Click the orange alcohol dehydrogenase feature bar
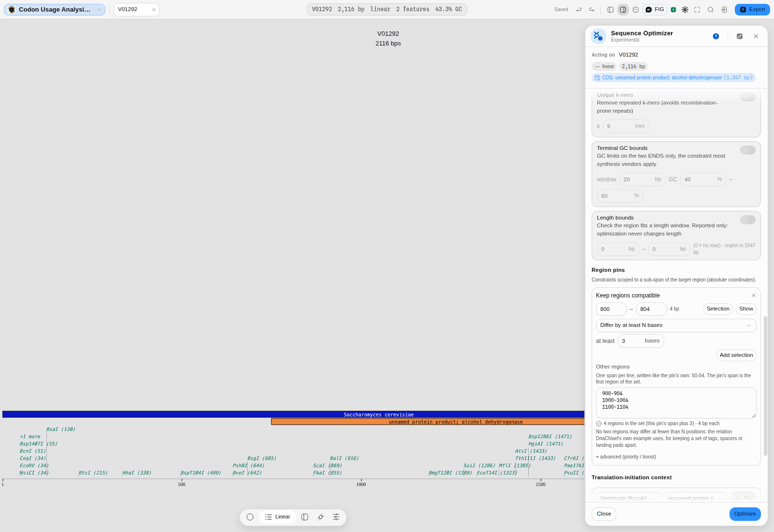 pos(428,422)
